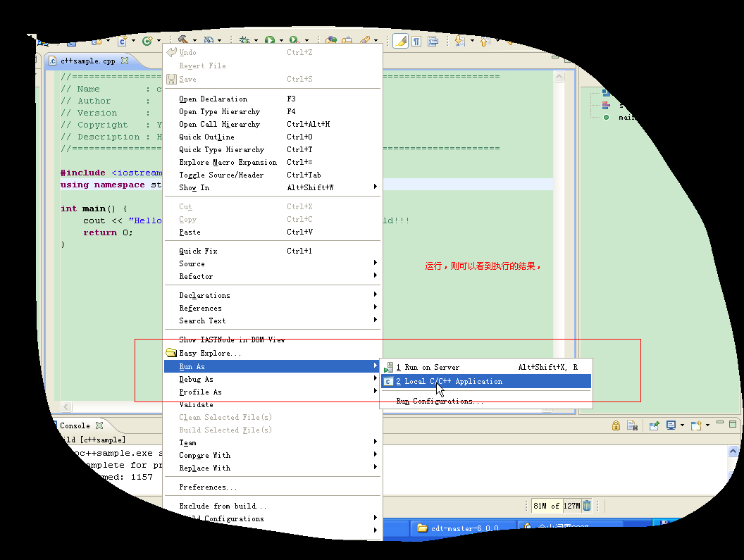Viewport: 744px width, 560px height.
Task: Open the dropdown beside the New C++ Class icon
Action: click(133, 41)
